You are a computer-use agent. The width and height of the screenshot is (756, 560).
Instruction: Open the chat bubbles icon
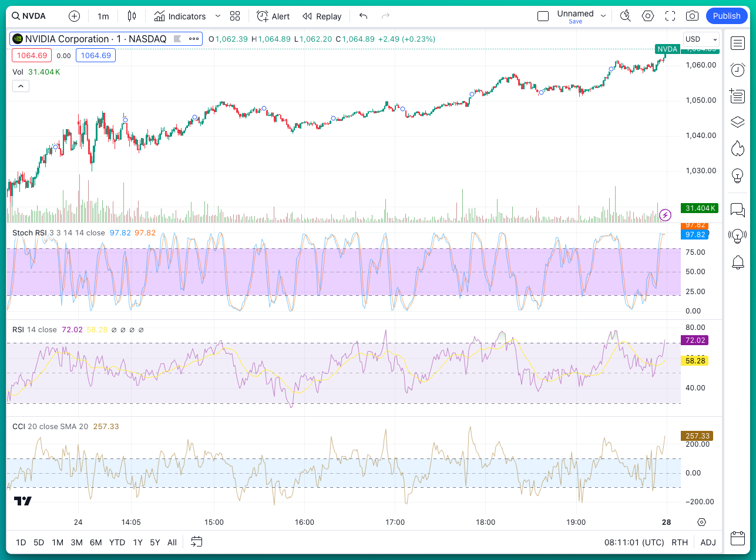click(738, 210)
